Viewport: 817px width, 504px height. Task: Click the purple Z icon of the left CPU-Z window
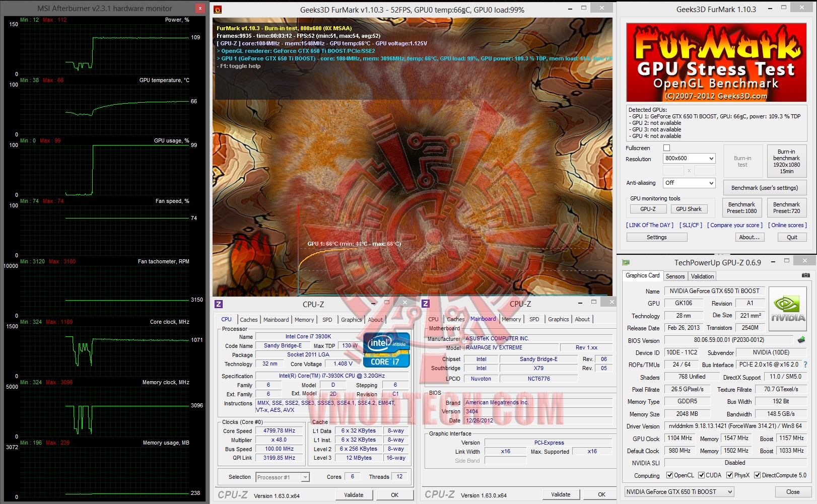219,304
